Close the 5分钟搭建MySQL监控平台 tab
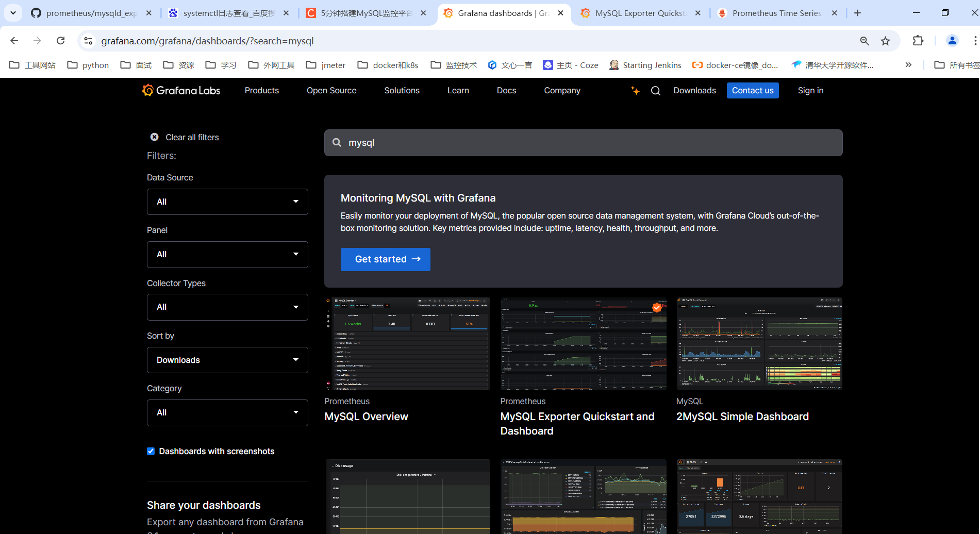The image size is (980, 534). coord(423,13)
